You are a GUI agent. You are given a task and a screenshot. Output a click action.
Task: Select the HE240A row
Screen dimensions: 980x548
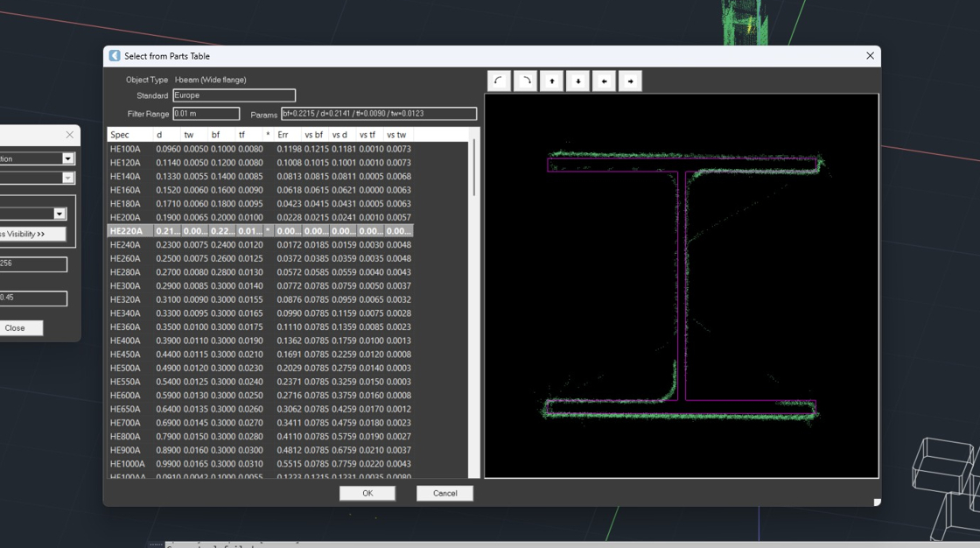tap(260, 244)
